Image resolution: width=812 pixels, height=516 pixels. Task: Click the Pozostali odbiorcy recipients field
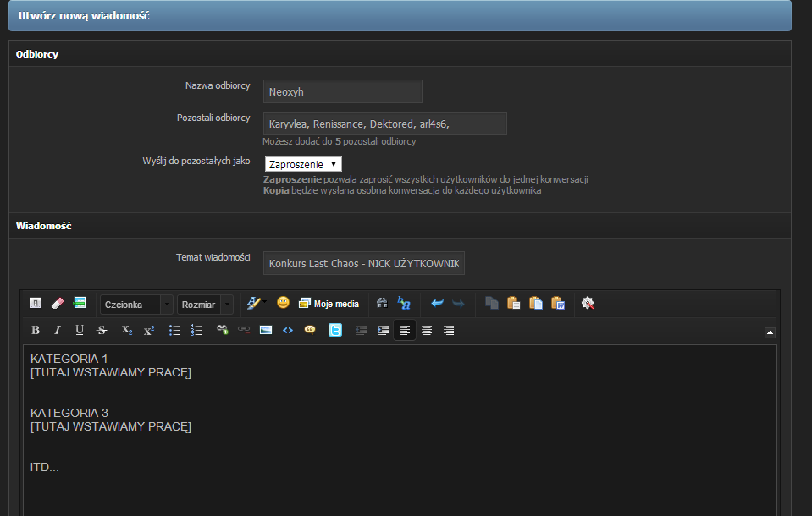pos(385,124)
